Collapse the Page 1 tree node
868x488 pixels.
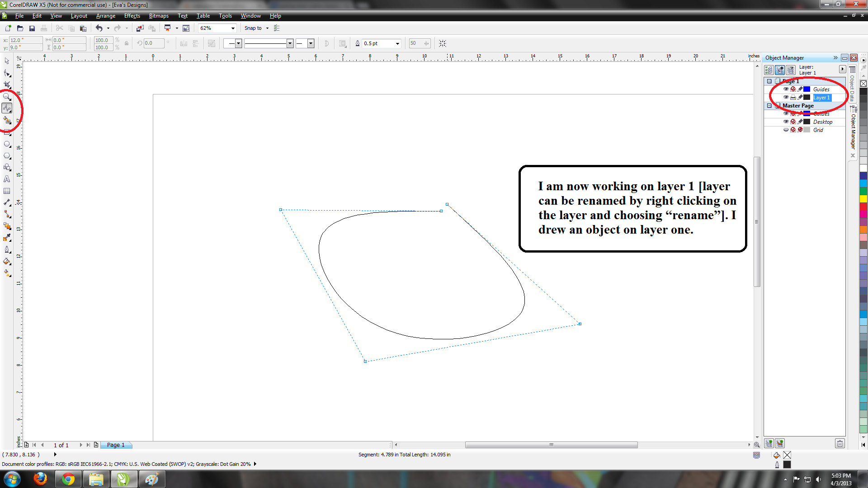point(769,81)
